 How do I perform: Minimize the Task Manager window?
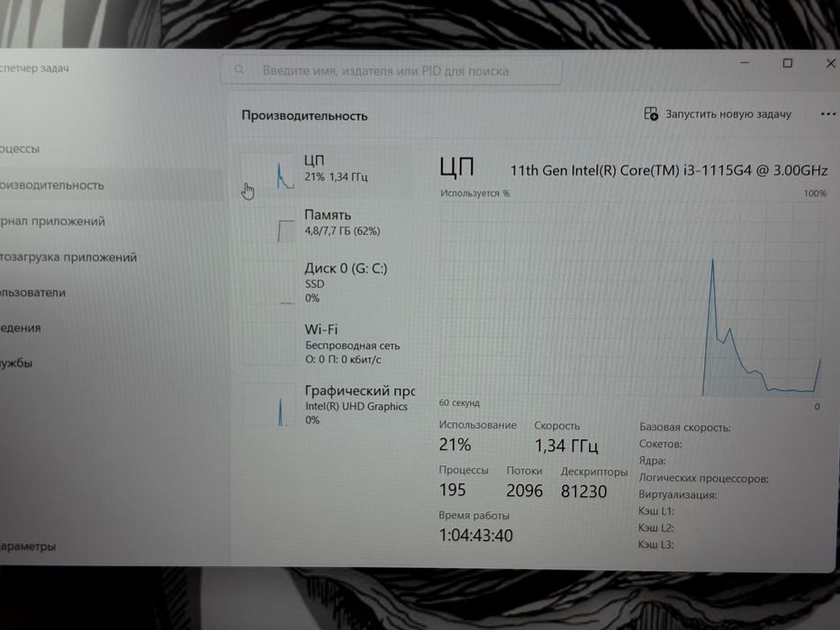[x=745, y=63]
